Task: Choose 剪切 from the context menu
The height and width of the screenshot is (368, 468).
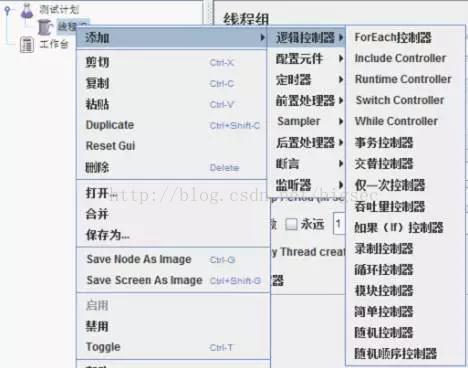Action: [x=171, y=63]
